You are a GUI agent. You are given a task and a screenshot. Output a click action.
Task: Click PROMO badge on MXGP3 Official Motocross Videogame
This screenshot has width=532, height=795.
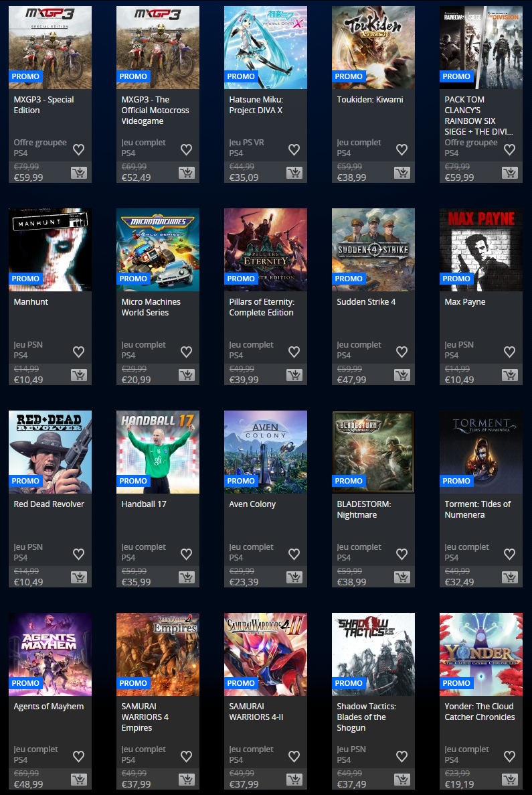(x=133, y=76)
